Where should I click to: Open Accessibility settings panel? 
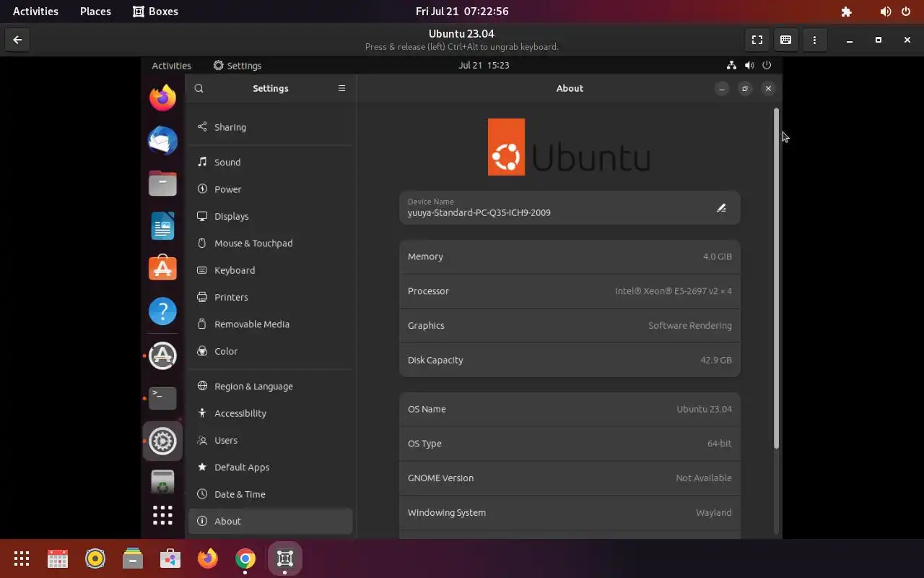(x=271, y=413)
